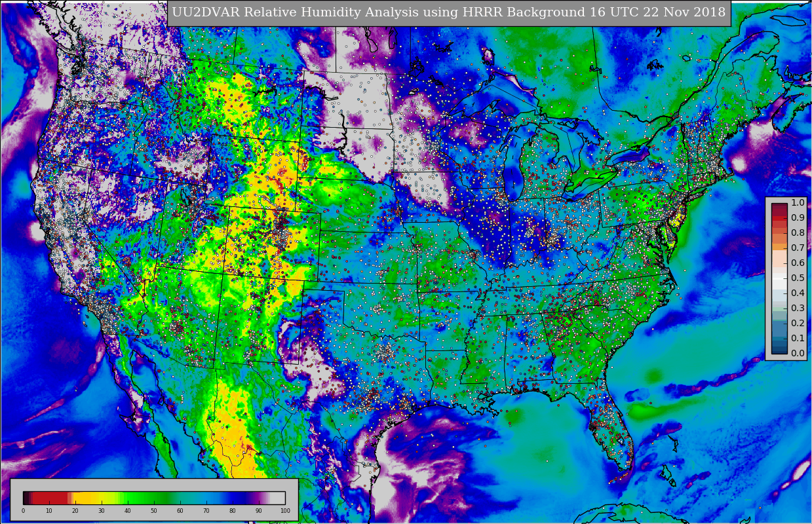Image resolution: width=812 pixels, height=524 pixels.
Task: Click the '30' tick label on humidity colorbar
Action: pyautogui.click(x=102, y=511)
